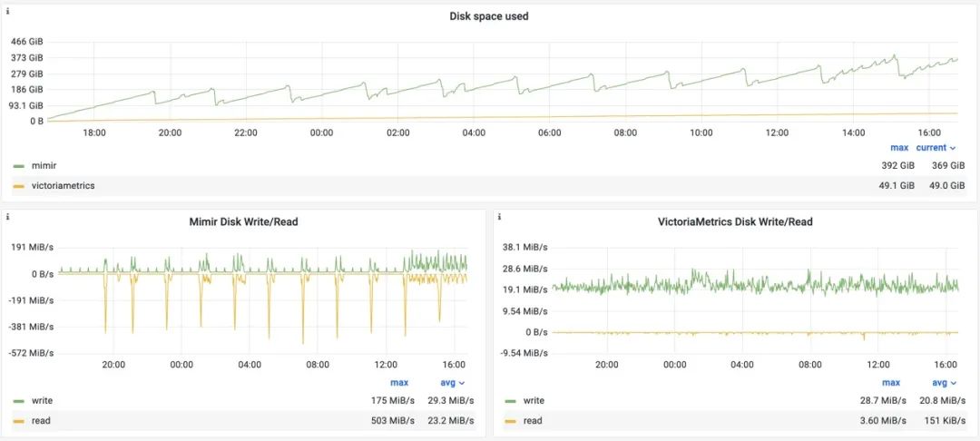This screenshot has width=980, height=441.
Task: Sort Mimir Disk legend by avg column
Action: (453, 383)
